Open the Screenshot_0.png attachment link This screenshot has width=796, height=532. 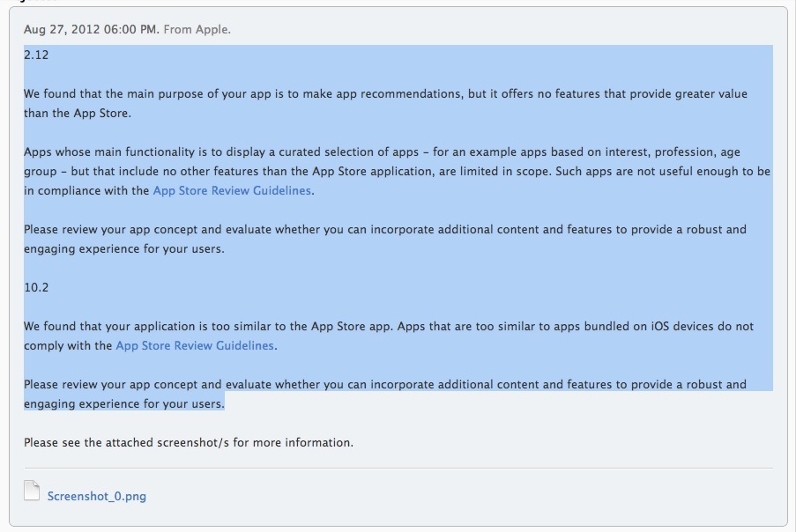(x=97, y=496)
